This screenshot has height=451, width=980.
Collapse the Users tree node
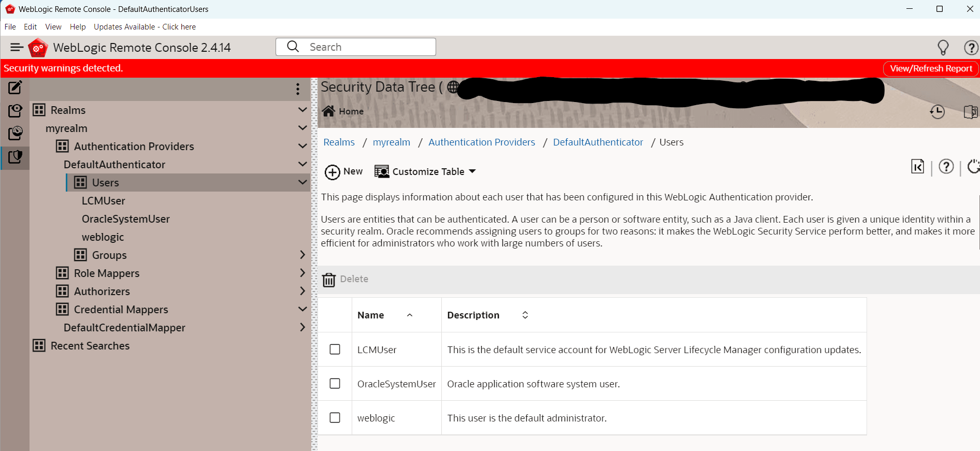[302, 182]
